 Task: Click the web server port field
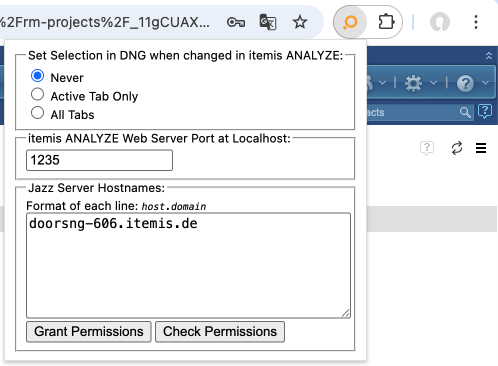(x=99, y=160)
